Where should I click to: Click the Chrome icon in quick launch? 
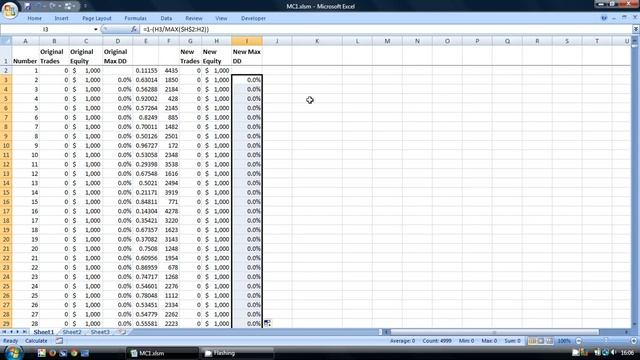(74, 353)
